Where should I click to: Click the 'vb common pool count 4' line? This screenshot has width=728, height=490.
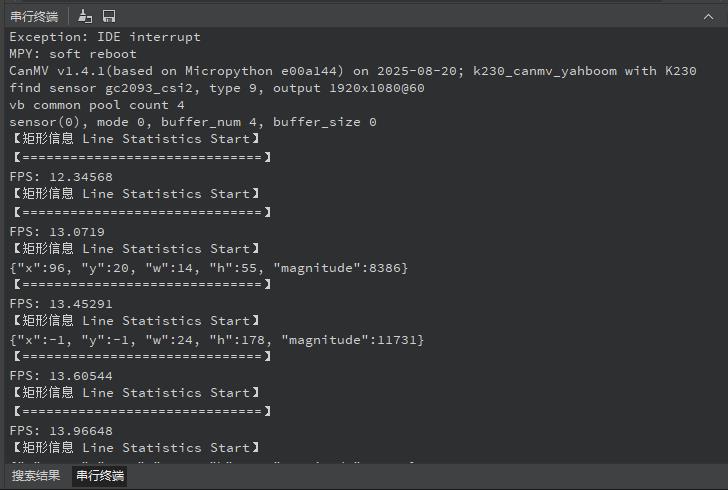[x=97, y=105]
